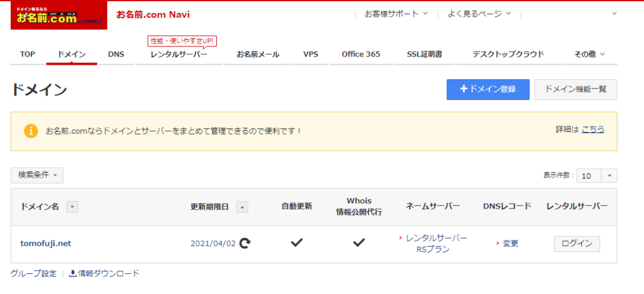Open the レンタルサーバー tab
Viewport: 644px width, 294px height.
(x=179, y=54)
